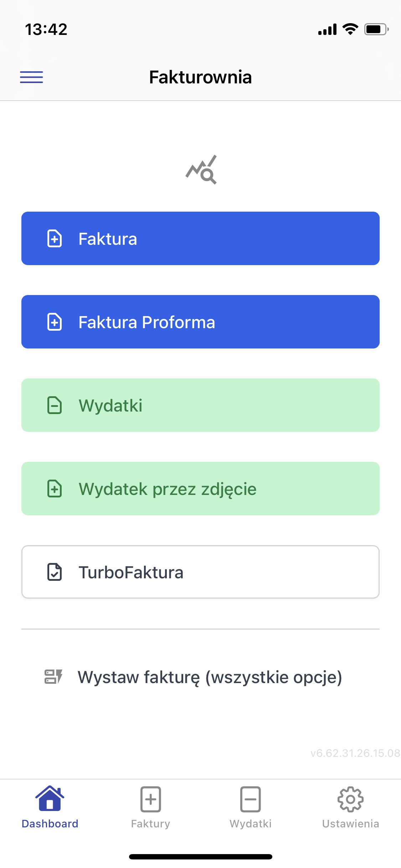
Task: Tap the Wydatek przez zdjęcie button
Action: (x=200, y=489)
